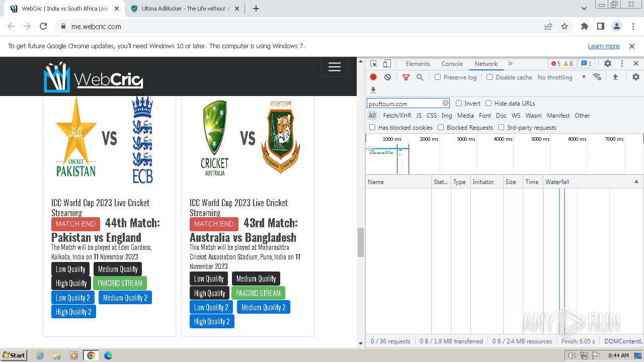The height and width of the screenshot is (362, 644).
Task: Open Network settings gear icon
Action: [x=636, y=77]
